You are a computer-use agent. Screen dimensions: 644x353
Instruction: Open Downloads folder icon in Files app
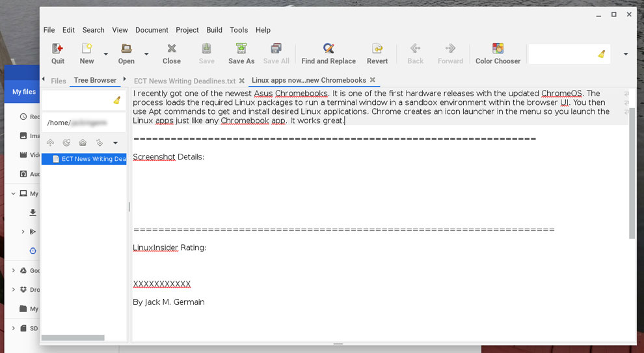click(x=33, y=212)
